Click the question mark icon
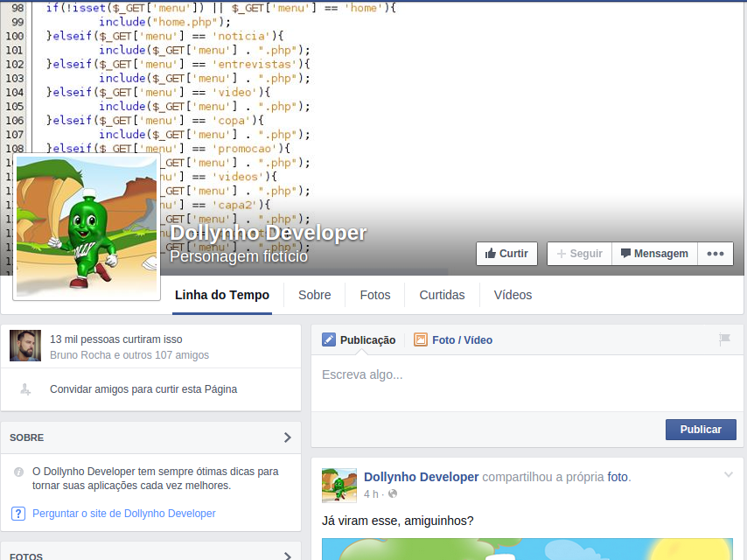This screenshot has height=560, width=747. tap(18, 514)
